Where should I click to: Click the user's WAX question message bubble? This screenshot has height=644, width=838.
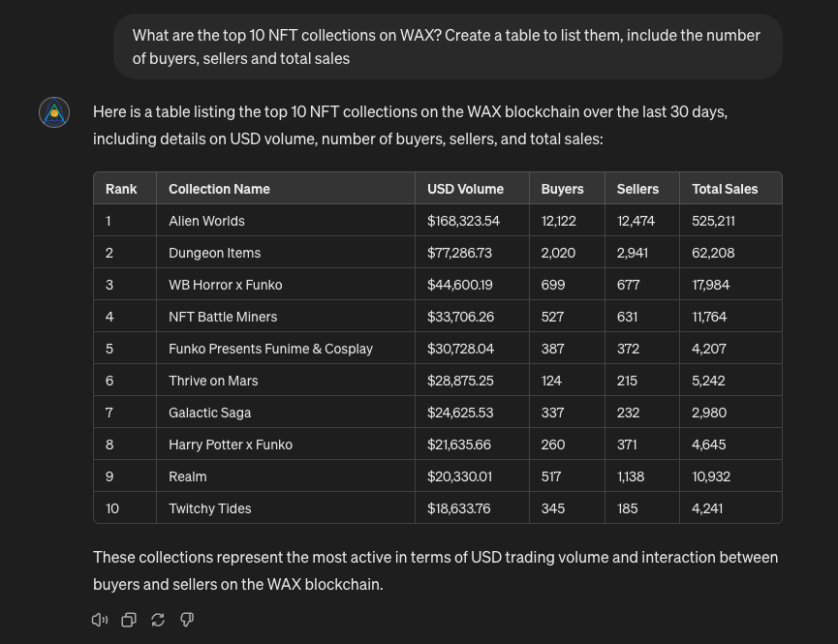click(x=447, y=46)
